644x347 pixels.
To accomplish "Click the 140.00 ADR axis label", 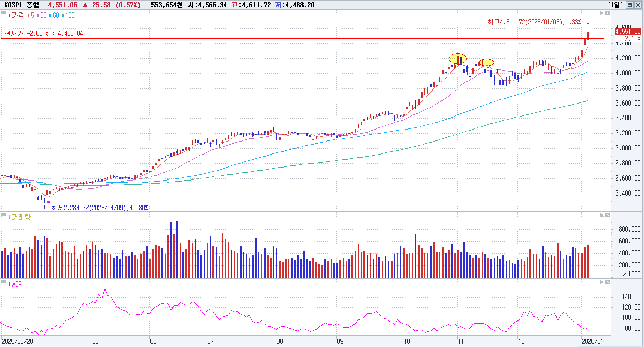I will coord(632,297).
